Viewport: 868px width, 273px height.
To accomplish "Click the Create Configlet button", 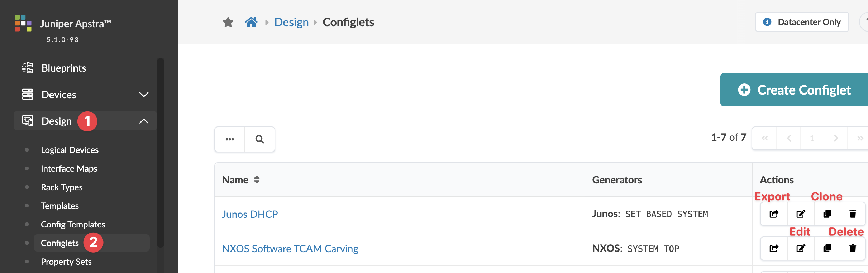I will (x=794, y=90).
